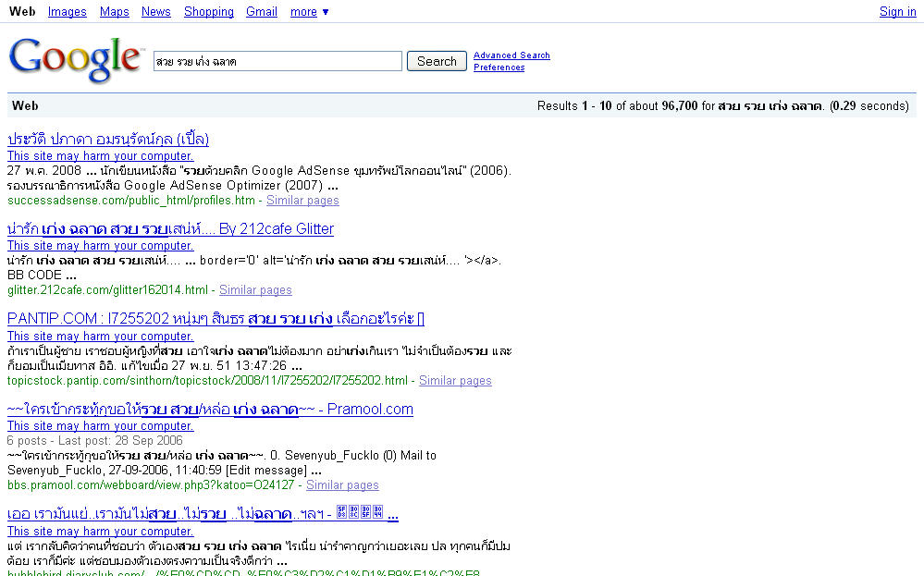Click the bold 'Web' label in top navigation
The width and height of the screenshot is (924, 576).
[22, 11]
